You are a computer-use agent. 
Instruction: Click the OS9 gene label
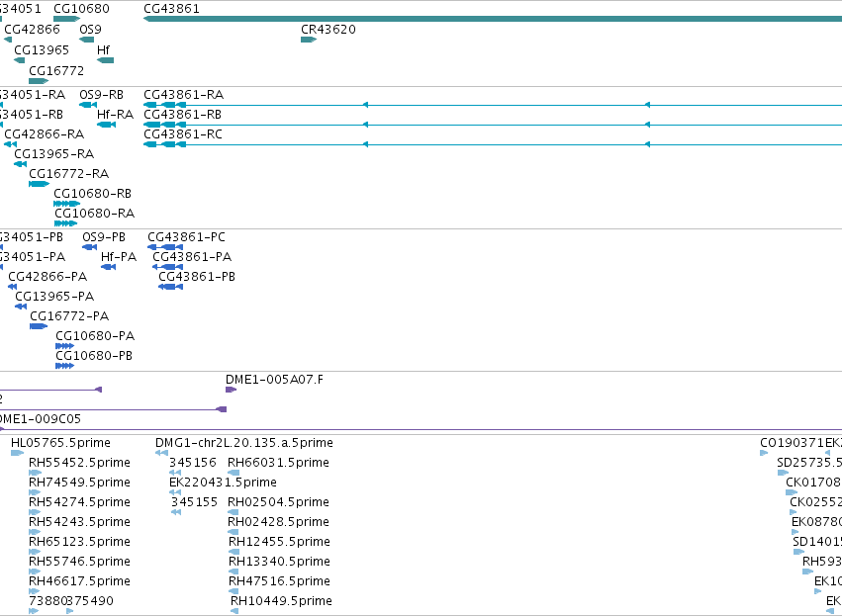point(90,29)
